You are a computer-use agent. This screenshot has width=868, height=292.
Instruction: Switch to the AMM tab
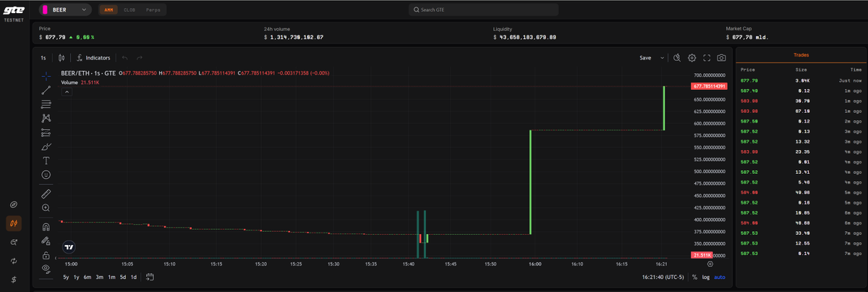pyautogui.click(x=108, y=10)
